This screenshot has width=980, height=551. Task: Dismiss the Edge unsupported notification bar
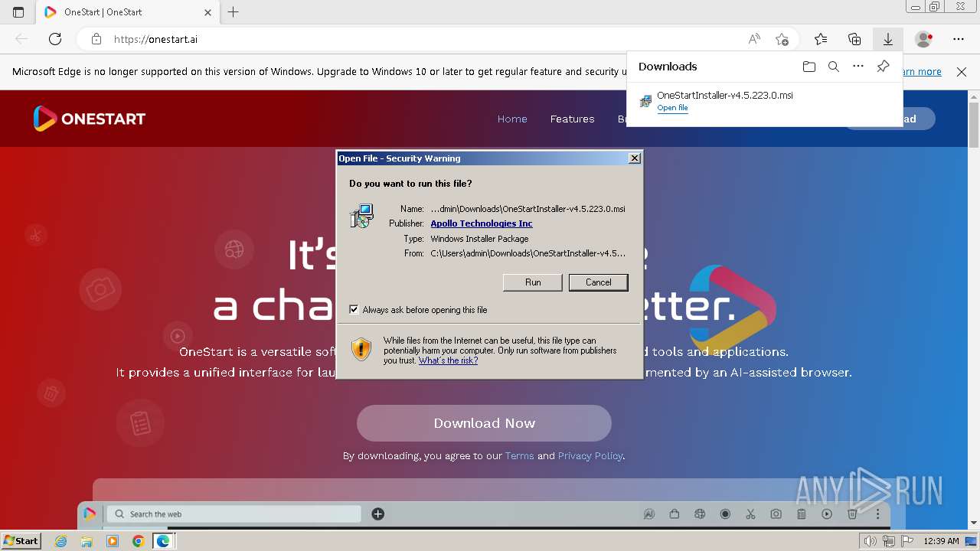tap(962, 72)
